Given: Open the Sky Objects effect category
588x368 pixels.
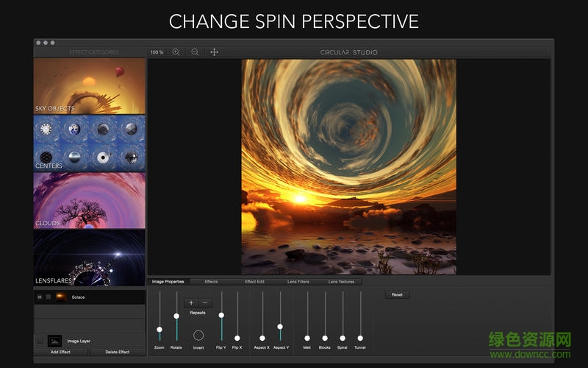Looking at the screenshot, I should [x=89, y=86].
